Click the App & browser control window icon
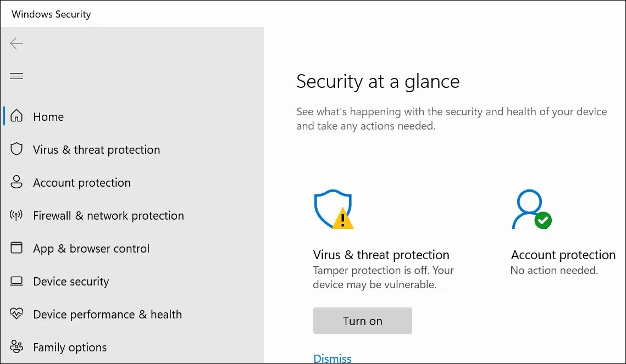 click(17, 248)
